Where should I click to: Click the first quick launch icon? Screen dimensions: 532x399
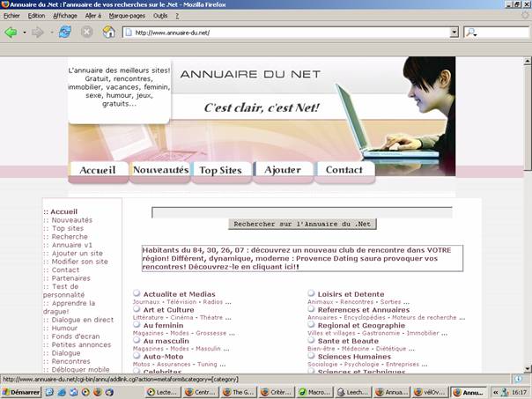pyautogui.click(x=49, y=392)
